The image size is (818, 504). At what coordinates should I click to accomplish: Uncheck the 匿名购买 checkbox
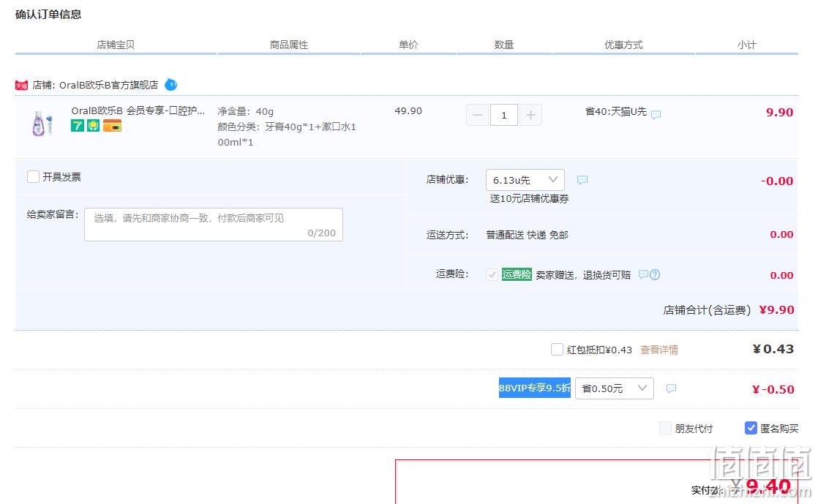coord(751,429)
